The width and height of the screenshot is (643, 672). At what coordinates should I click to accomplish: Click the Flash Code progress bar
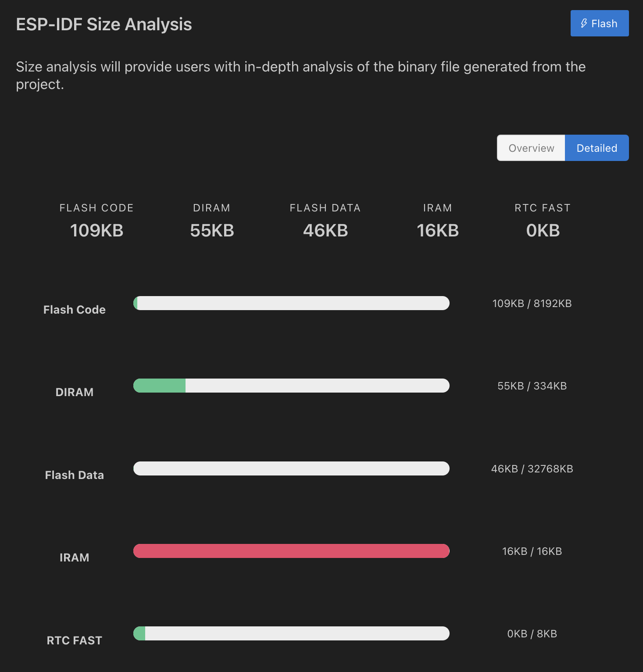tap(291, 303)
